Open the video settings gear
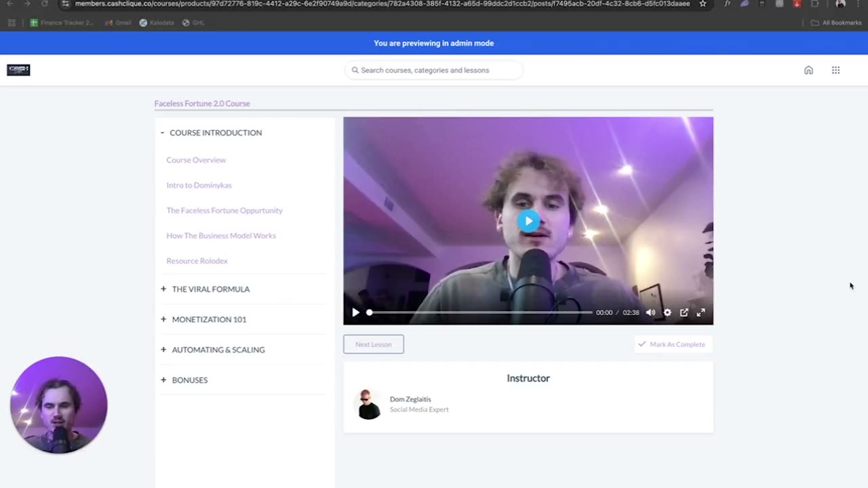The height and width of the screenshot is (488, 868). (667, 312)
